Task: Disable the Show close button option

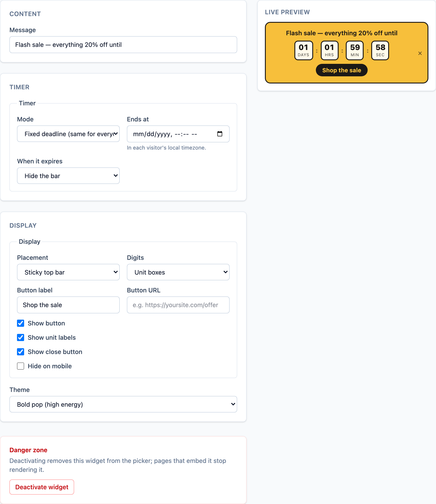Action: 21,352
